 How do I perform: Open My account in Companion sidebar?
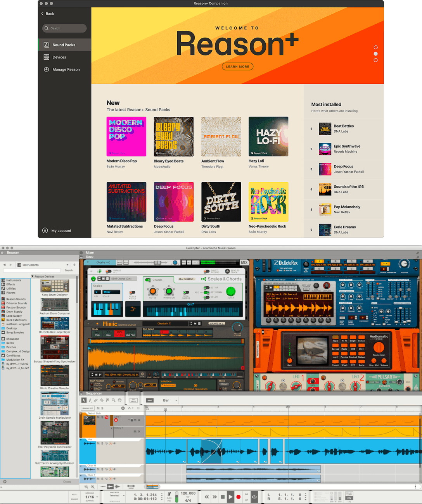57,231
